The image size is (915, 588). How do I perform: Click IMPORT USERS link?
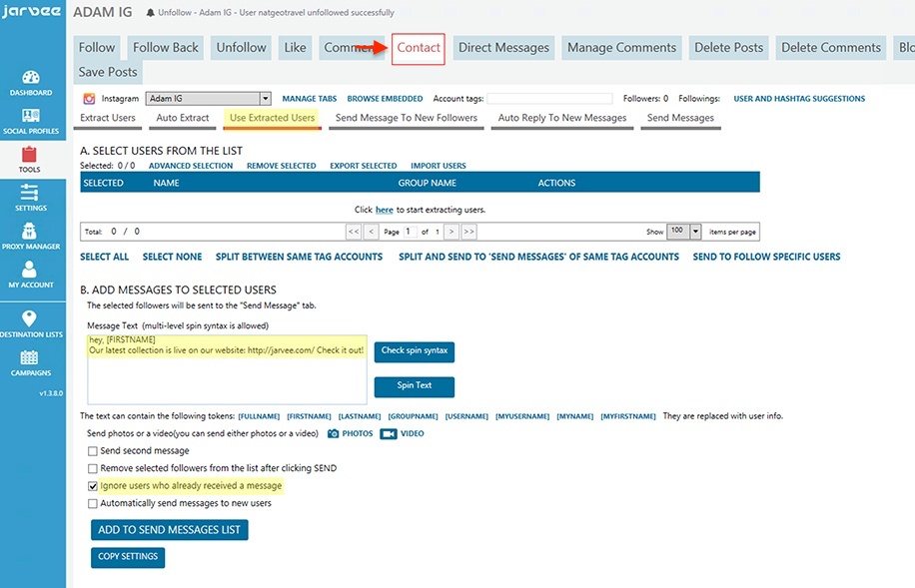click(439, 166)
